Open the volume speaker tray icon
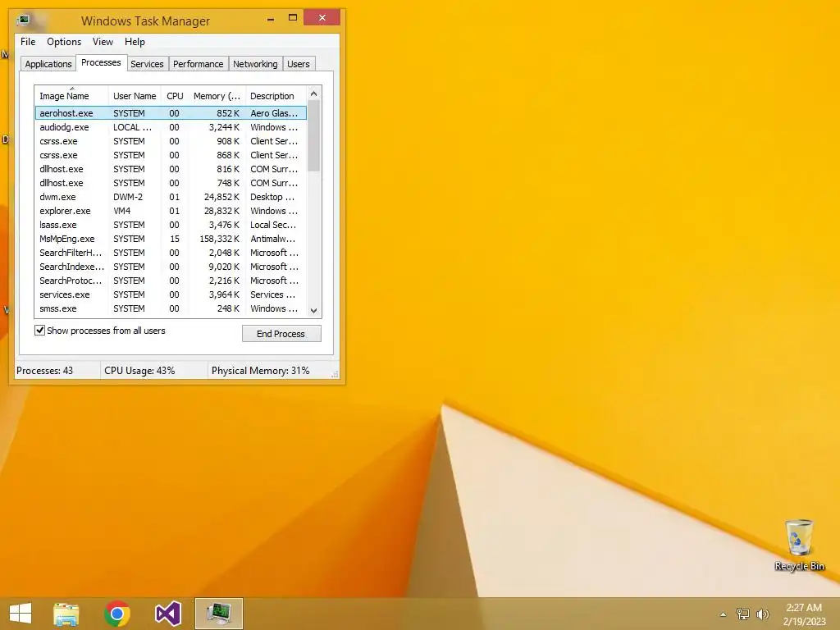The height and width of the screenshot is (630, 840). tap(762, 614)
